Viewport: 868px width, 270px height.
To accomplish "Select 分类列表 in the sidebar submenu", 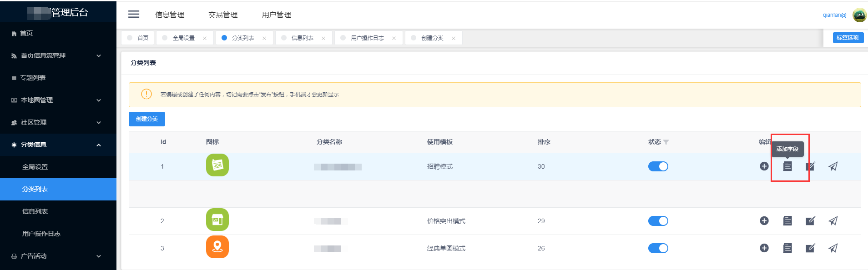I will [x=58, y=189].
